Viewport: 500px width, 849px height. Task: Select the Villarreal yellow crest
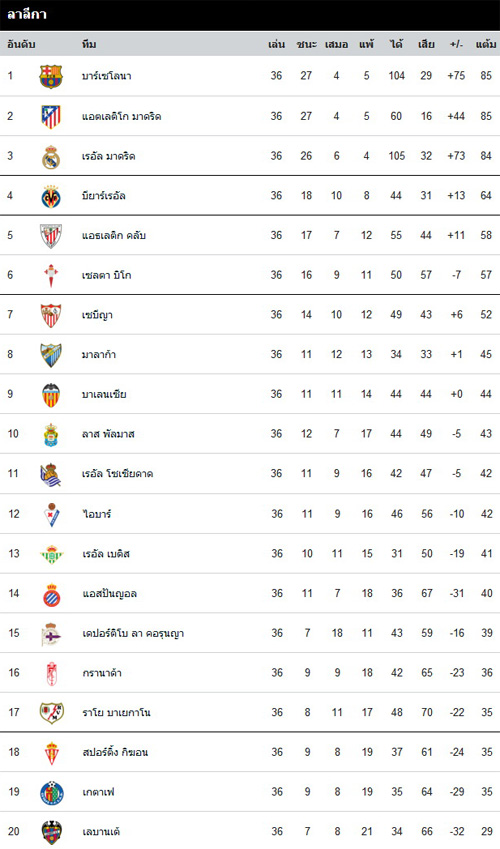click(51, 196)
